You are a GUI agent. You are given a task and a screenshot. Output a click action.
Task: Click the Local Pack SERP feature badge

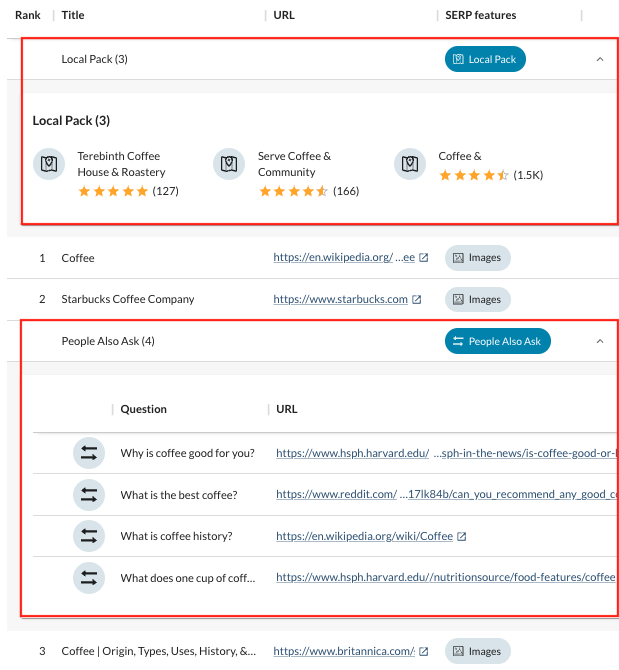click(x=485, y=60)
